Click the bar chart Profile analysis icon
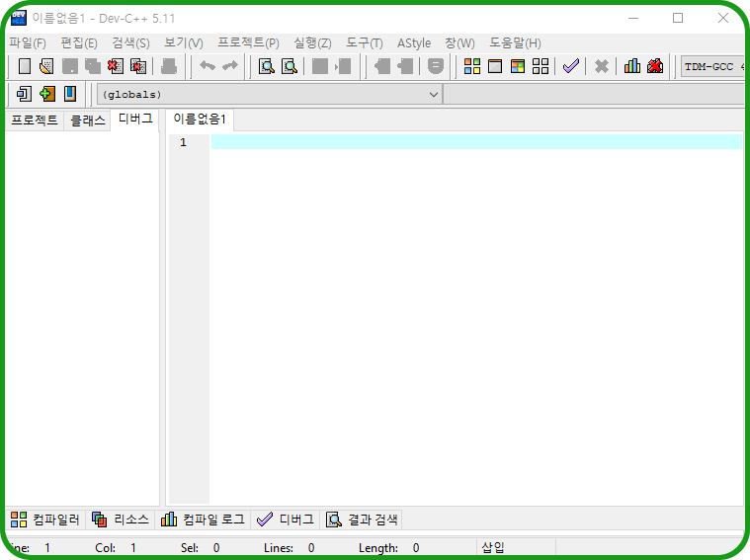The height and width of the screenshot is (560, 750). (x=631, y=66)
